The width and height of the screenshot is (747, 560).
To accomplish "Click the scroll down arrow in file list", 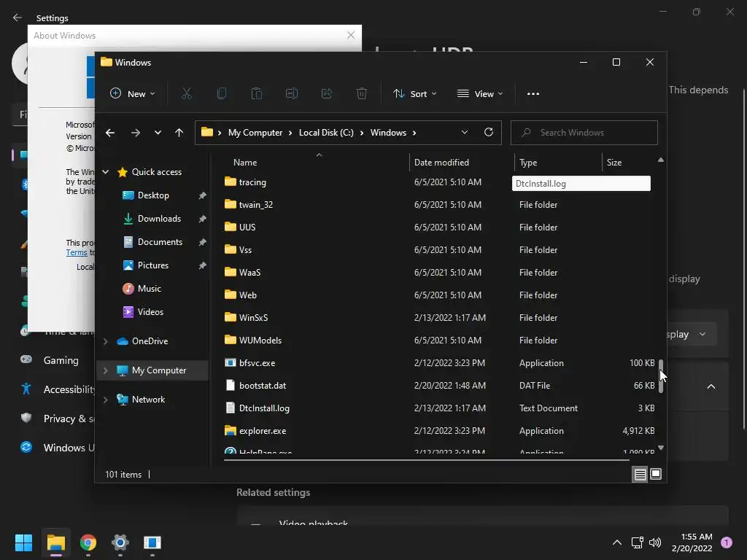I will (x=661, y=448).
